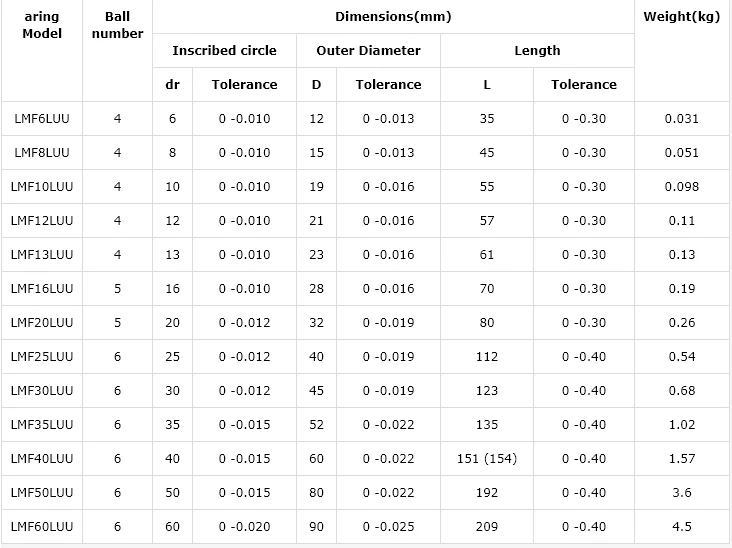
Task: Select the LMF25LUU model name
Action: pos(42,357)
